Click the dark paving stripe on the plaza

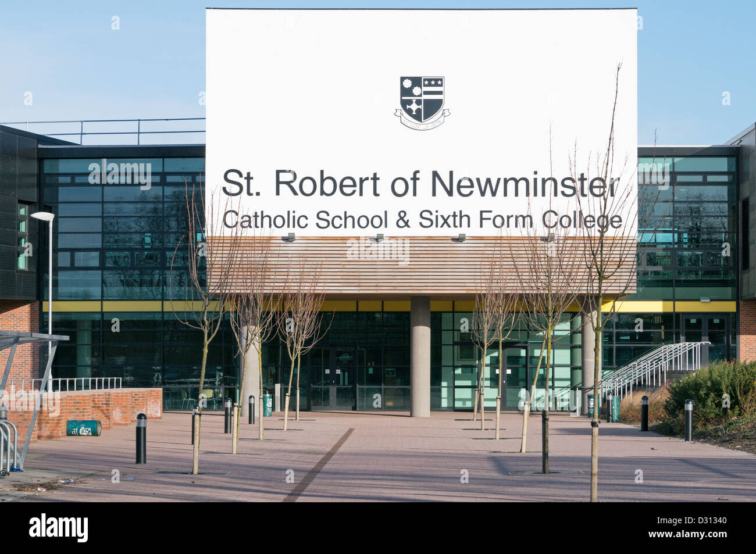pyautogui.click(x=320, y=465)
